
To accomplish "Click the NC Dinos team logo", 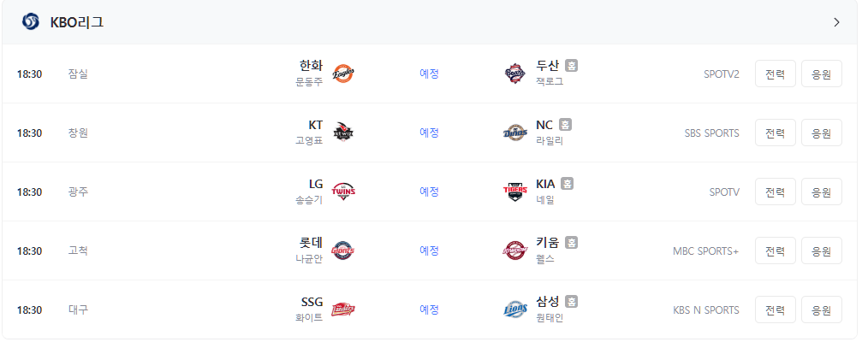I will click(x=515, y=133).
